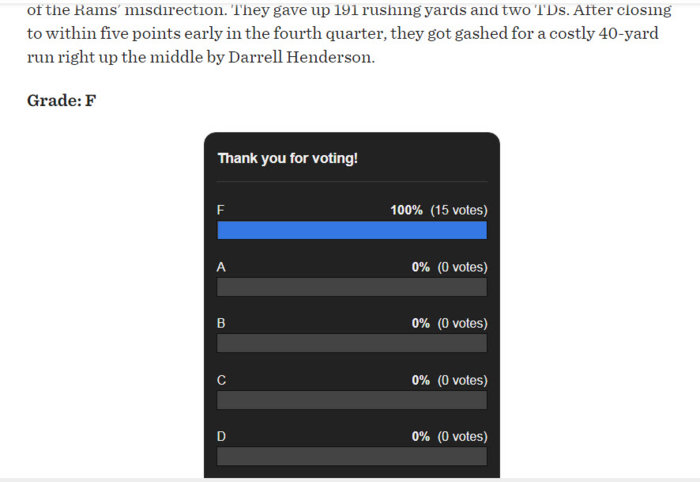The width and height of the screenshot is (700, 482).
Task: Click the 40-yard text in paragraph
Action: click(629, 33)
